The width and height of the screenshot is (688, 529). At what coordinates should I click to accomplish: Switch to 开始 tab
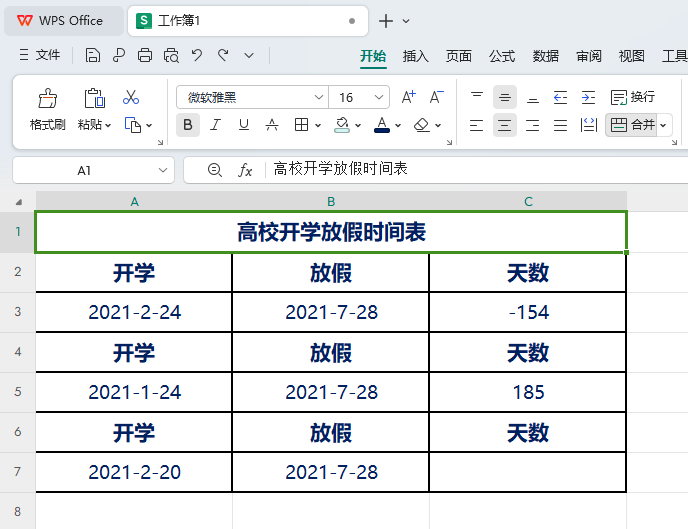373,56
